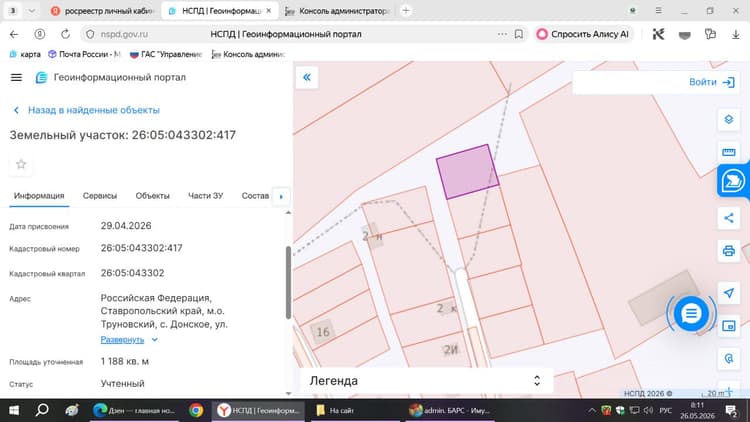Open the карта bookmark
This screenshot has height=422, width=750.
pyautogui.click(x=25, y=55)
